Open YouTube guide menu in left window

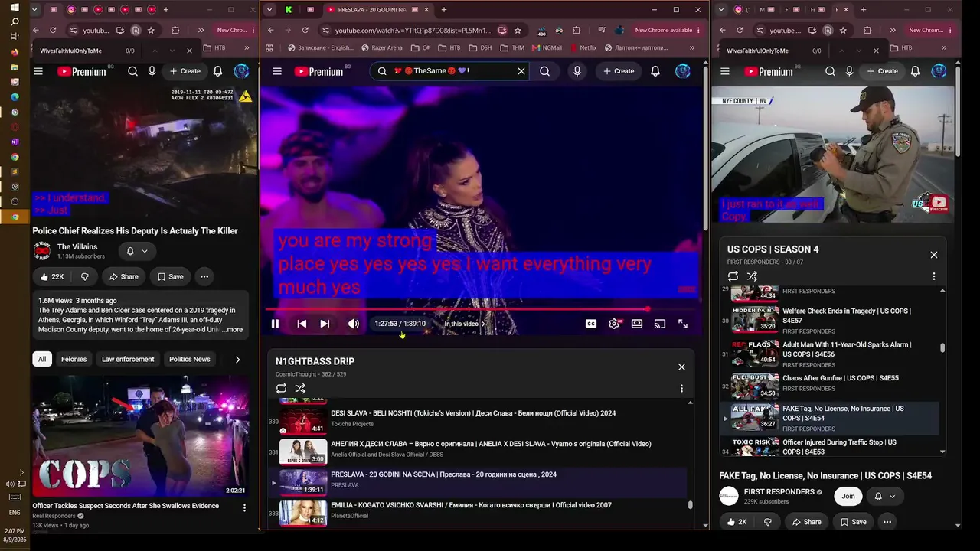tap(38, 71)
